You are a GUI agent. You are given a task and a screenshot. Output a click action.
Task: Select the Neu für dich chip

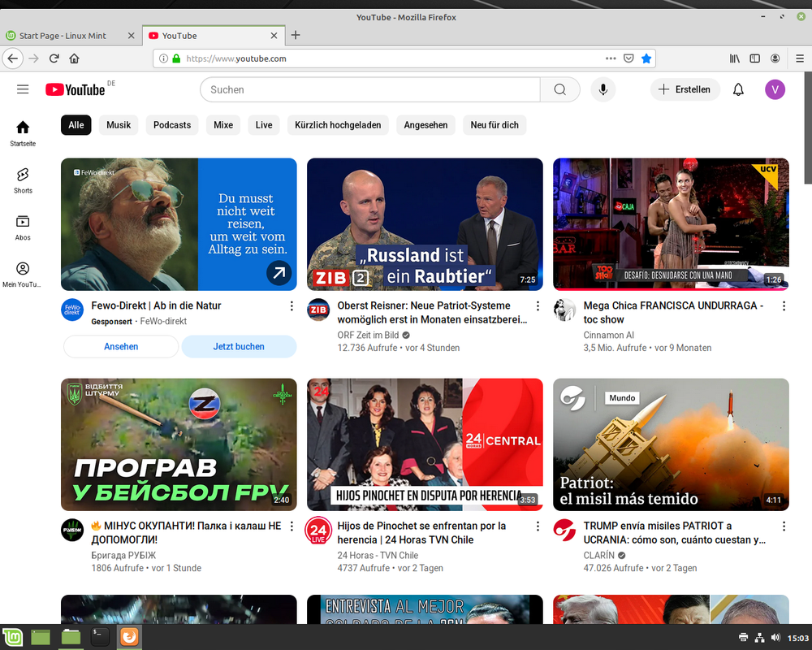[x=495, y=125]
